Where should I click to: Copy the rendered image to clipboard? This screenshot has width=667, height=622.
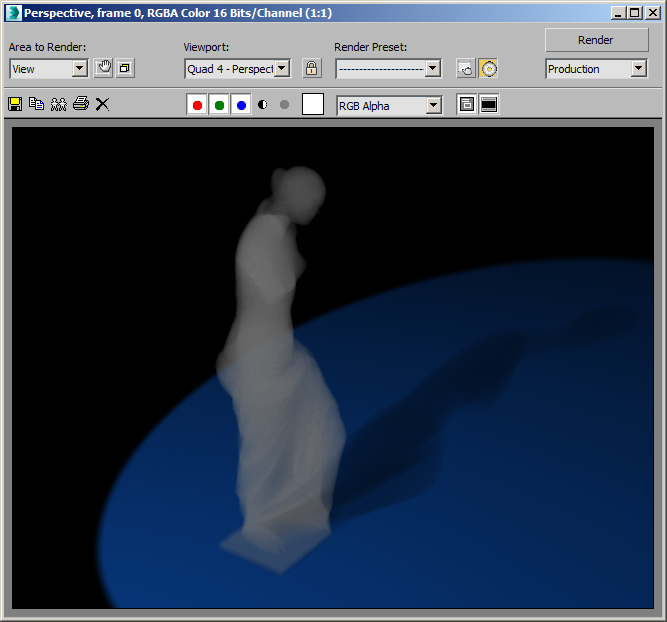click(x=37, y=104)
